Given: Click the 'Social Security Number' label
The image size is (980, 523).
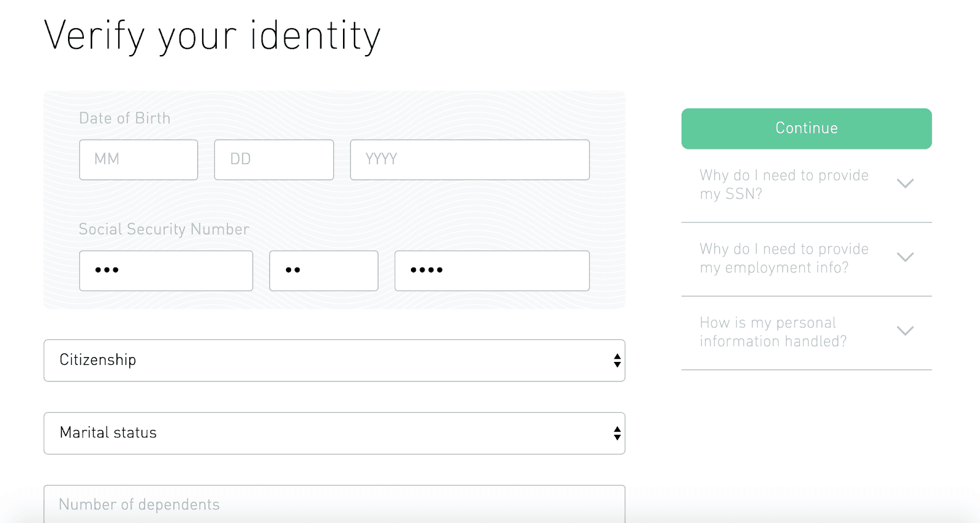Looking at the screenshot, I should [x=164, y=229].
